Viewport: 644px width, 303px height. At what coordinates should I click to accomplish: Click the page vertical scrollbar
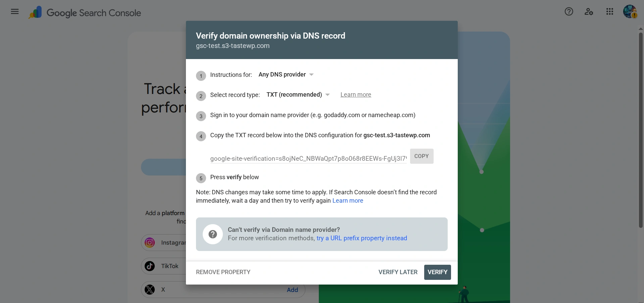pyautogui.click(x=641, y=130)
